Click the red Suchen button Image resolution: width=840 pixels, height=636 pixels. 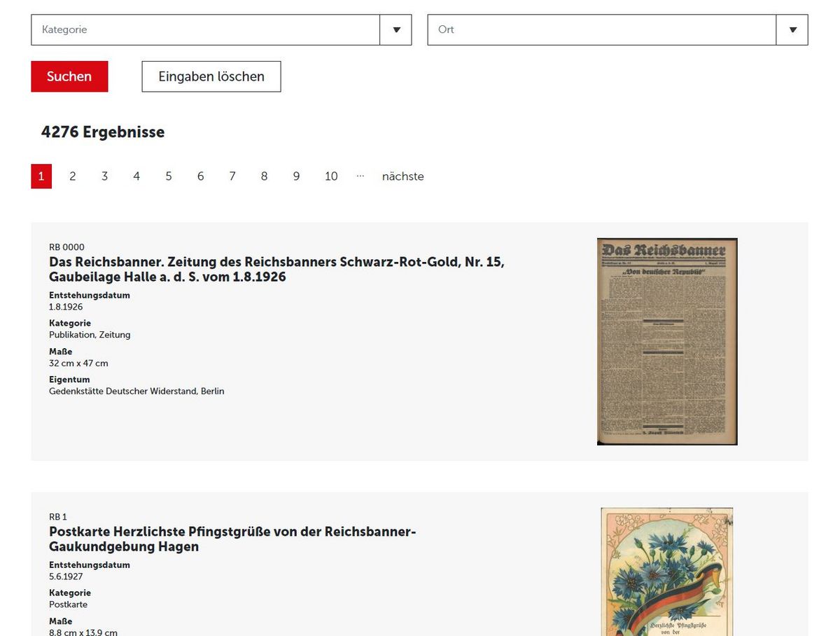coord(69,76)
